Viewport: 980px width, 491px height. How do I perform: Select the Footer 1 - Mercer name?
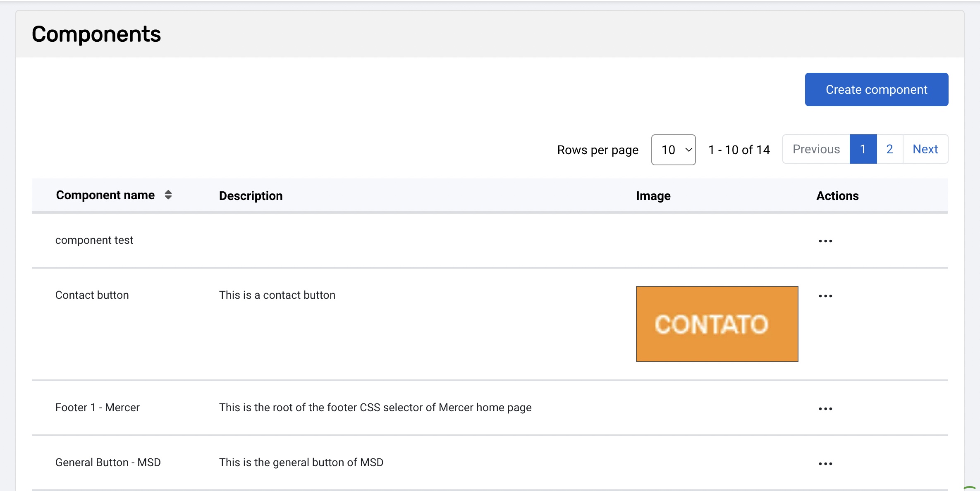97,408
